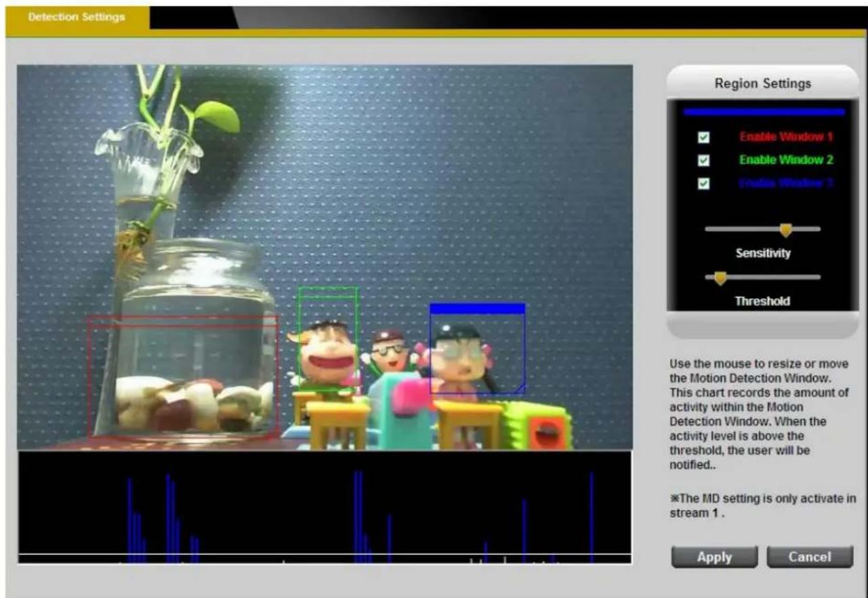Cancel the detection settings changes
Screen dimensions: 868x598
pyautogui.click(x=810, y=557)
